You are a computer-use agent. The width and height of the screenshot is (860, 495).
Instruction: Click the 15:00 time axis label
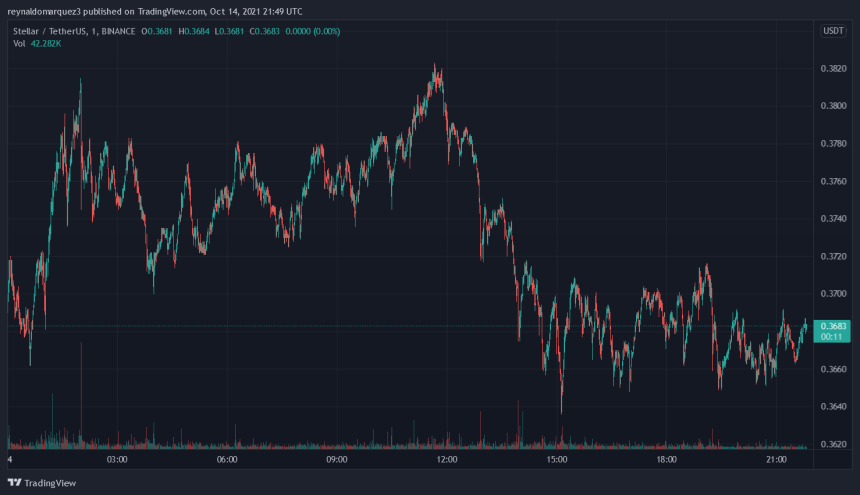click(x=557, y=460)
